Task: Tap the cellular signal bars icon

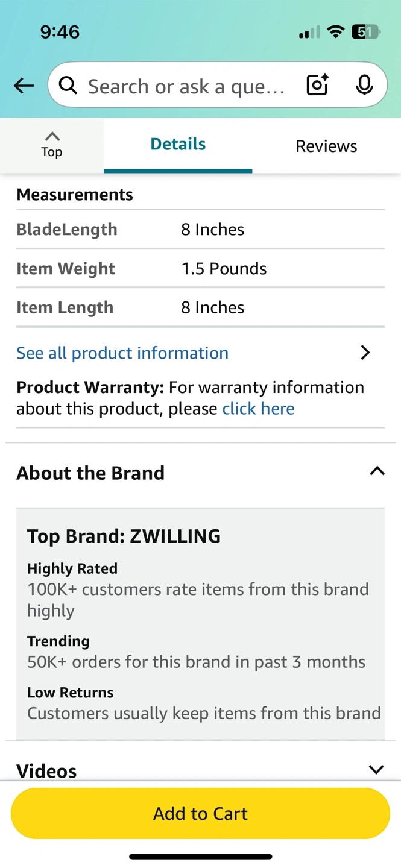Action: pyautogui.click(x=309, y=33)
